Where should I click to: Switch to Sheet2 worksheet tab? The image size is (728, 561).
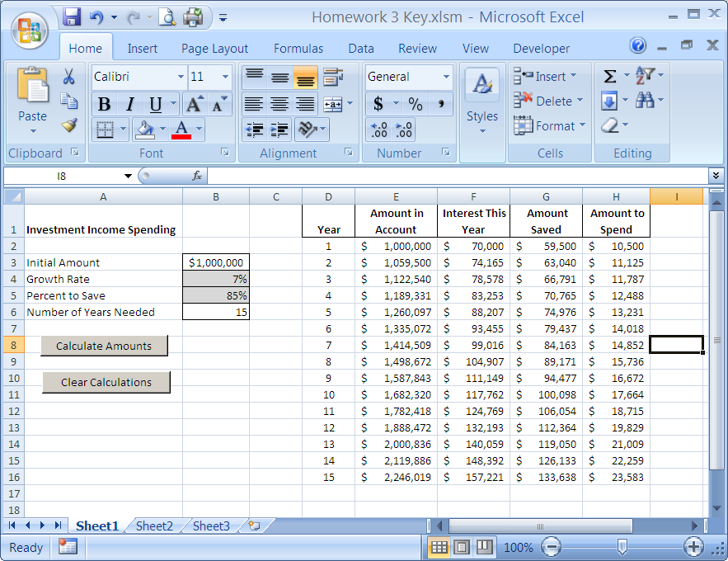click(154, 526)
